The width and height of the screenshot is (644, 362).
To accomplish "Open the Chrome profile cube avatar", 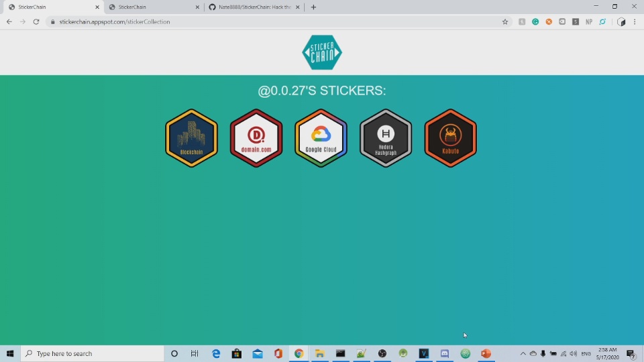I will click(621, 21).
